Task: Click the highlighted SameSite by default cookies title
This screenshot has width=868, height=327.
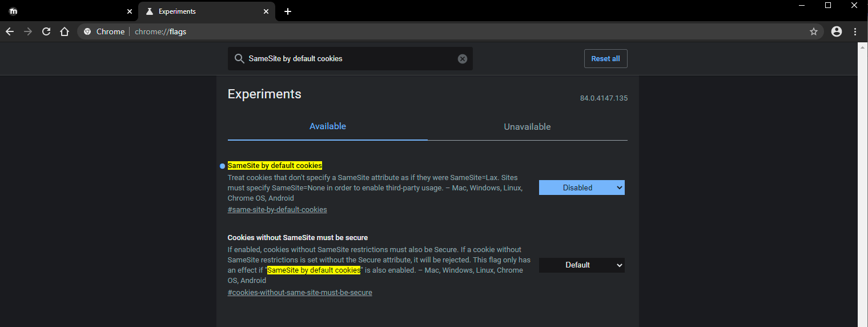Action: [x=275, y=166]
